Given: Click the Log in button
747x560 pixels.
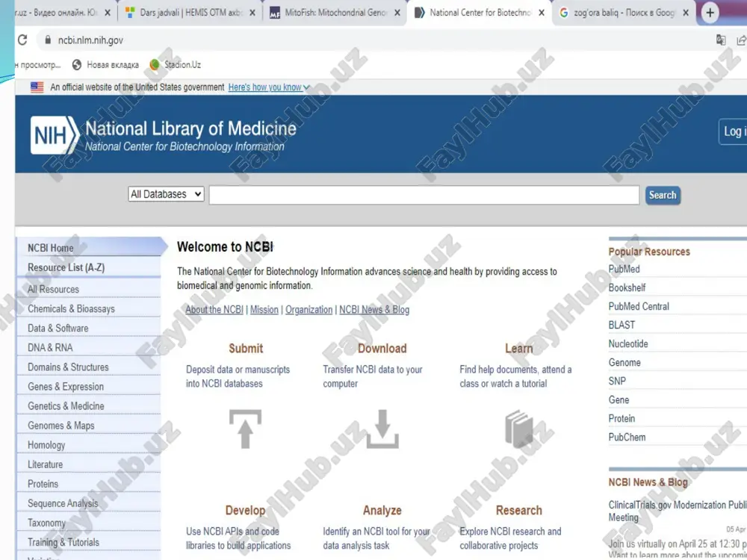Looking at the screenshot, I should coord(733,131).
